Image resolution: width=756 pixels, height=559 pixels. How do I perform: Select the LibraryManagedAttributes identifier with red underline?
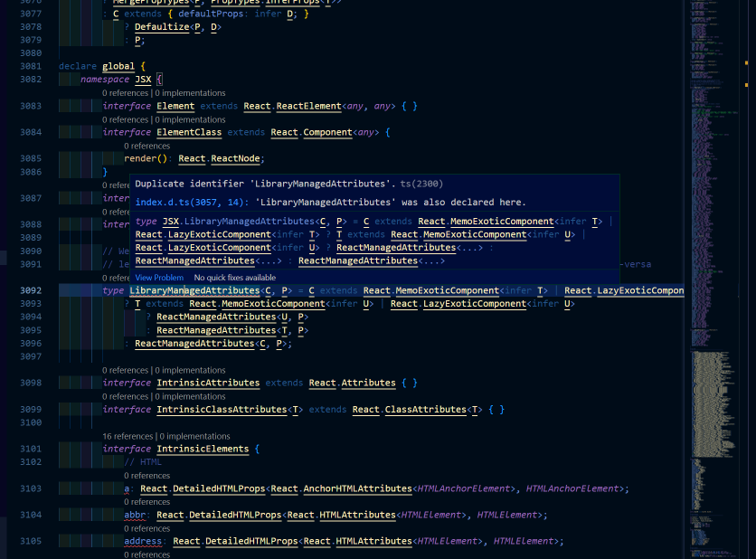pos(194,290)
